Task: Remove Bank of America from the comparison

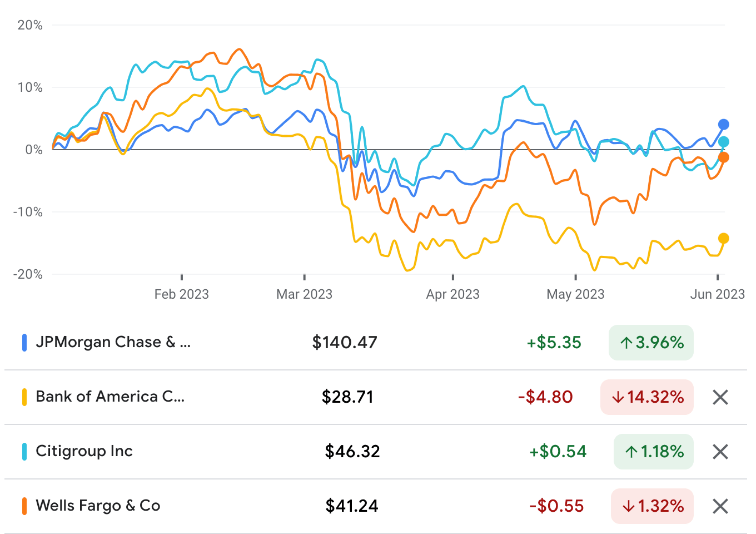Action: [x=719, y=397]
